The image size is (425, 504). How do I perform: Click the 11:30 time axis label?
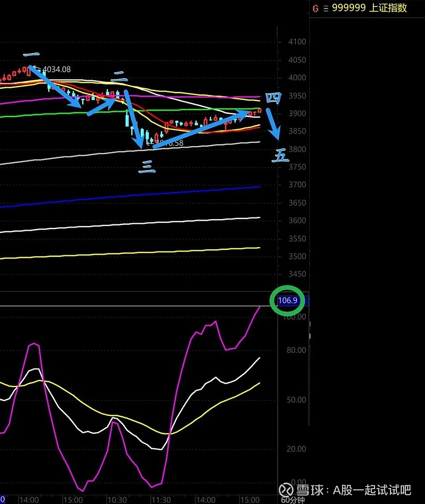pos(161,500)
